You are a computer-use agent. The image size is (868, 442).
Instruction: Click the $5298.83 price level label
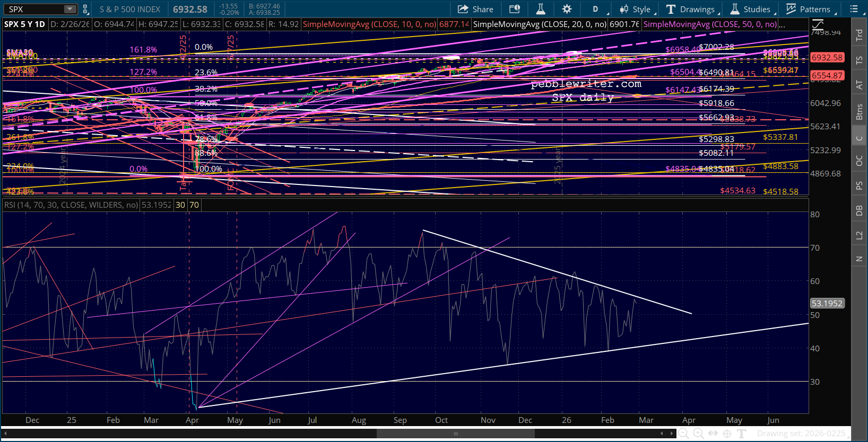(716, 139)
